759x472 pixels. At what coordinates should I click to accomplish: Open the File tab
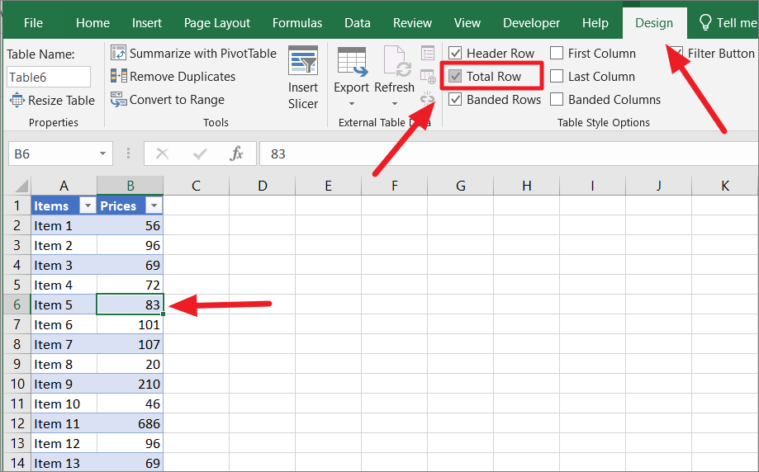pos(33,23)
